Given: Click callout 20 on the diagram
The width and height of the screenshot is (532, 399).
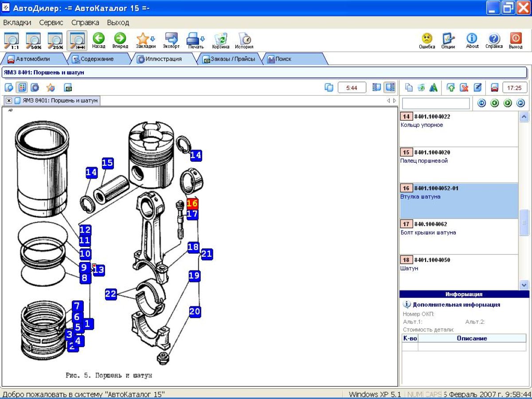Looking at the screenshot, I should (195, 312).
